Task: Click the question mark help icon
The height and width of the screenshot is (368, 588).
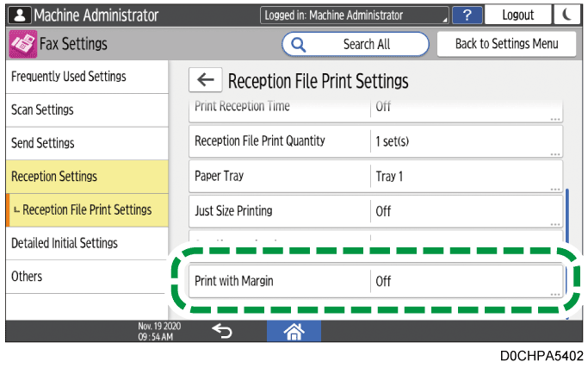Action: pyautogui.click(x=467, y=15)
